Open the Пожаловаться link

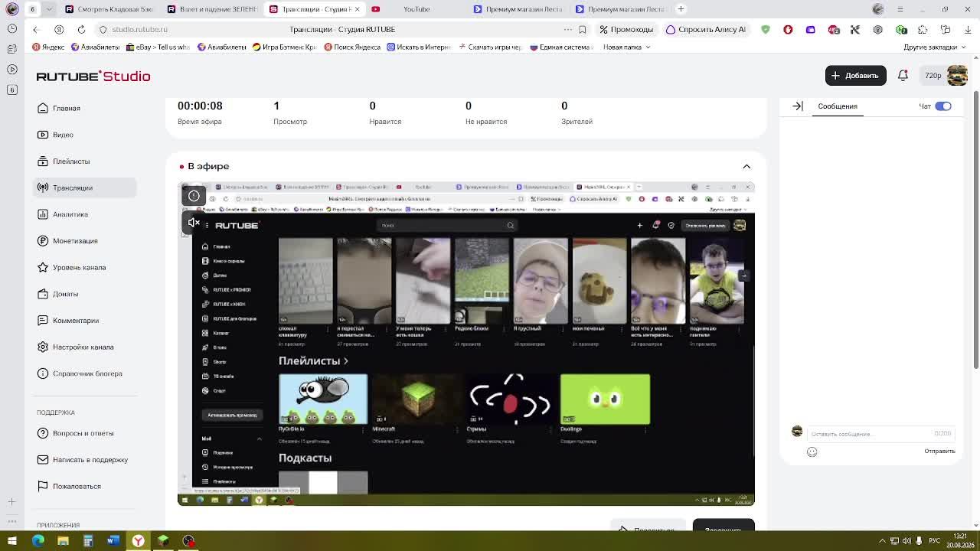[84, 486]
